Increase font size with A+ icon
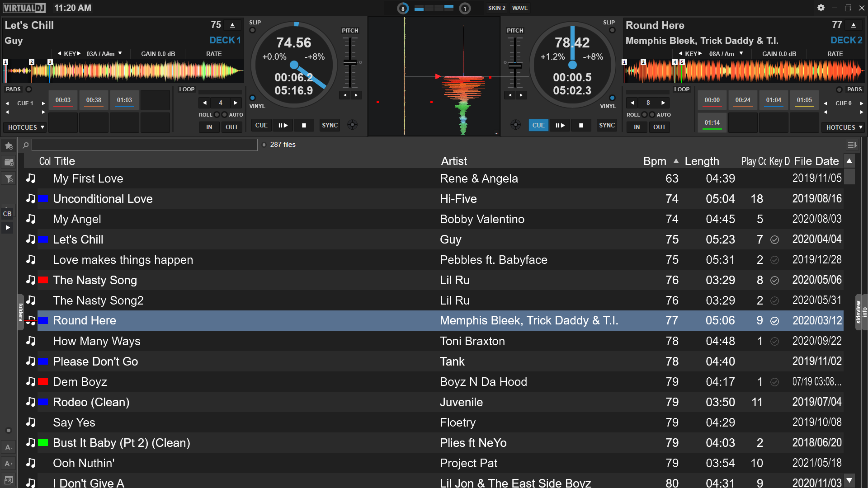868x488 pixels. pyautogui.click(x=8, y=464)
